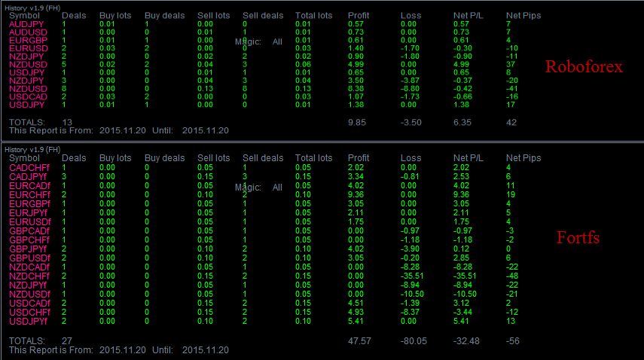Click the NZDUSDf symbol
The width and height of the screenshot is (644, 360).
click(x=29, y=294)
